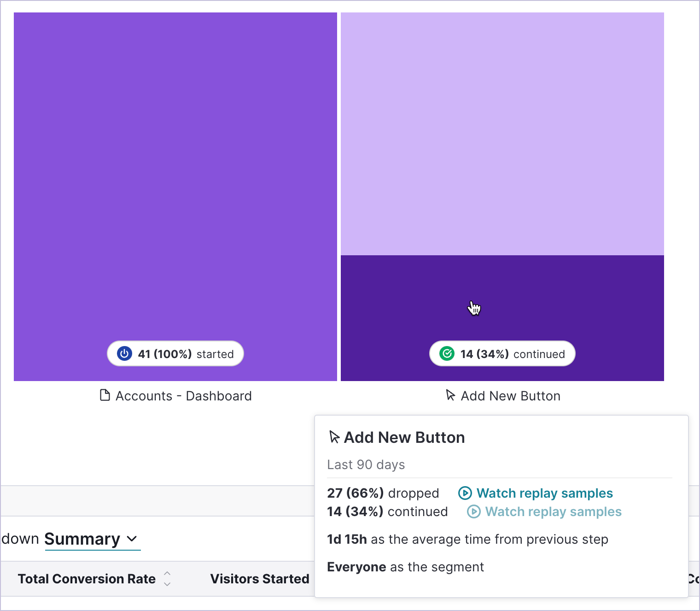The image size is (700, 611).
Task: Click the cursor icon in the tooltip title
Action: point(334,437)
